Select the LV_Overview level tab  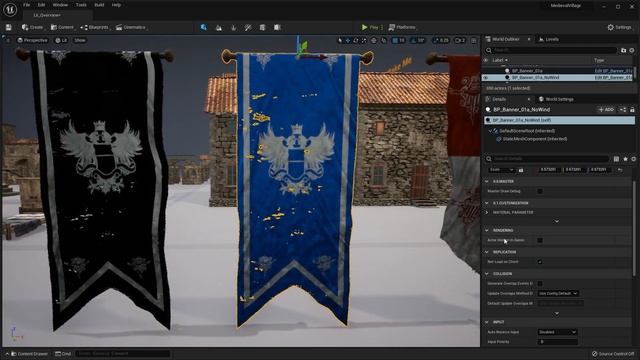[x=47, y=15]
